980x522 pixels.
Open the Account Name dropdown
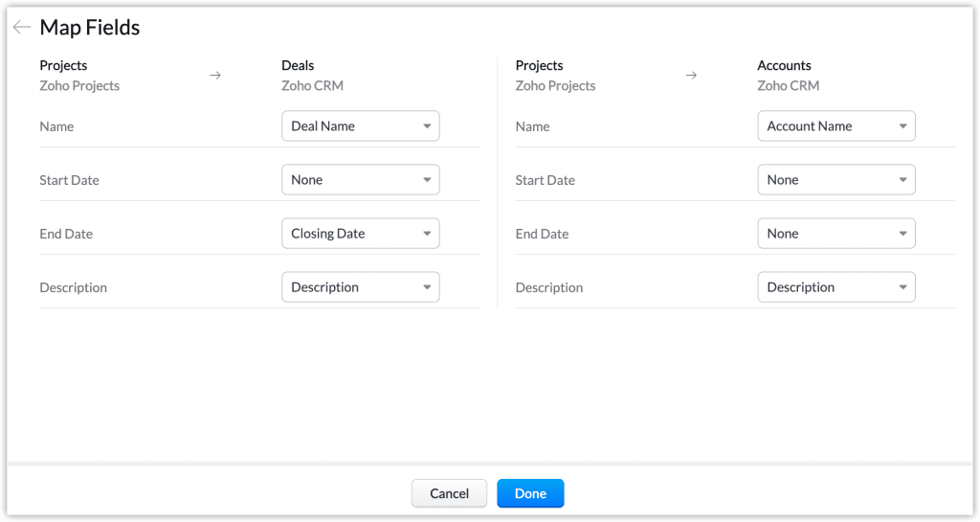click(835, 126)
